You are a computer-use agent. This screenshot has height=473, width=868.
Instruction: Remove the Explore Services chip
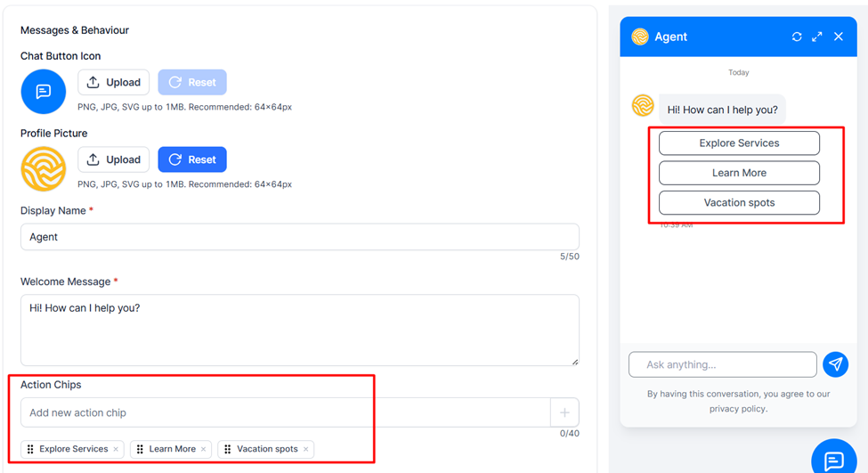116,449
